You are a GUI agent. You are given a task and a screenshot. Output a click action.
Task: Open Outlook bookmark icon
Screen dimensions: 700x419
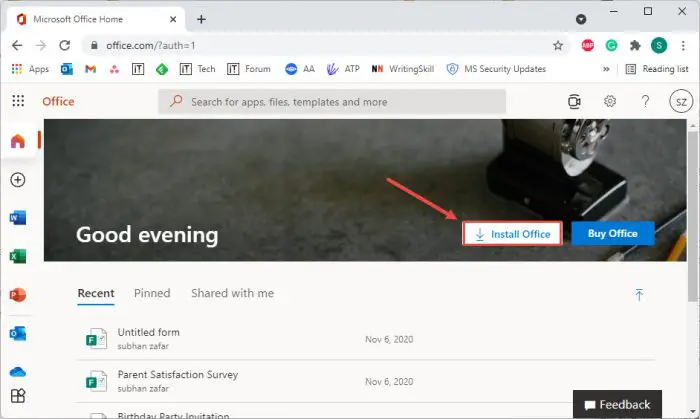(67, 69)
